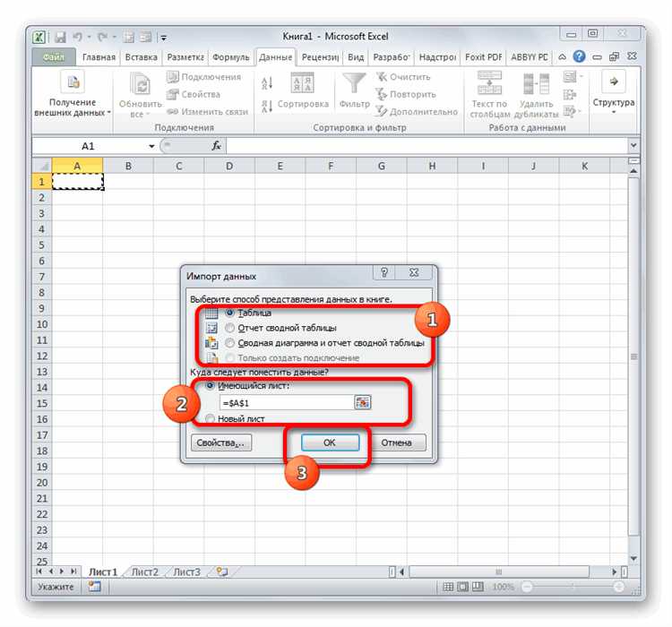672x627 pixels.
Task: Click the Свойства... button in dialog
Action: (221, 442)
